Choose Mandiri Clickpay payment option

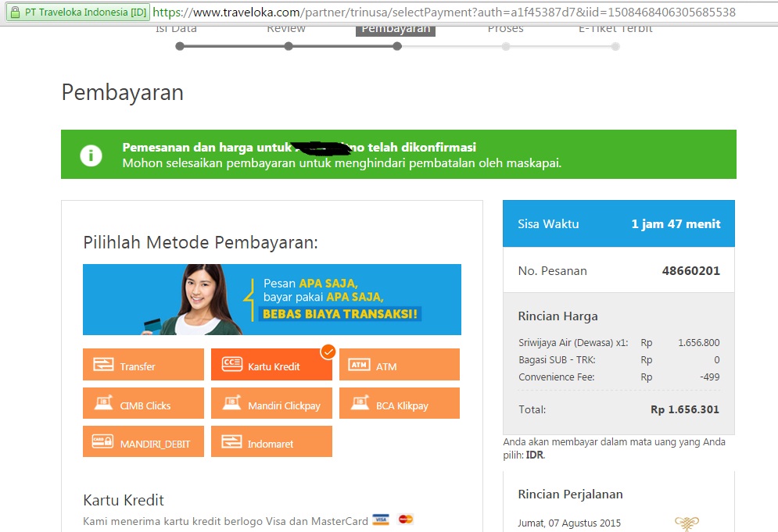[271, 403]
